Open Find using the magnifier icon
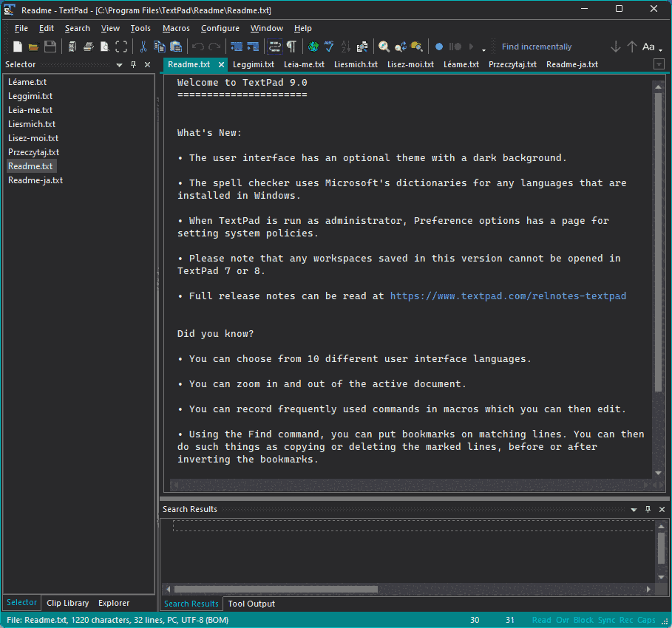672x628 pixels. click(384, 46)
